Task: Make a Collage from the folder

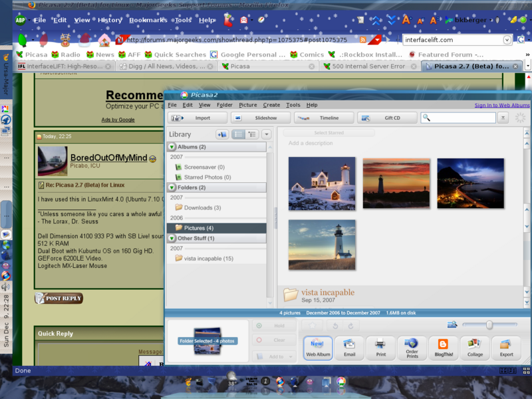Action: point(475,347)
